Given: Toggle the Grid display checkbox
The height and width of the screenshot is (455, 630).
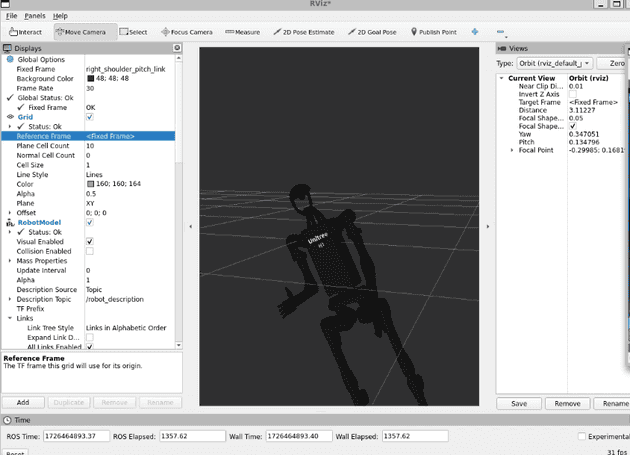Looking at the screenshot, I should [x=90, y=117].
